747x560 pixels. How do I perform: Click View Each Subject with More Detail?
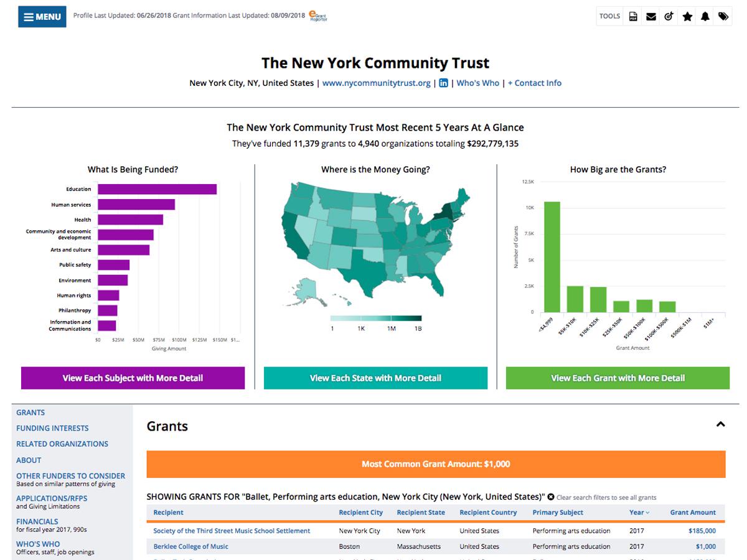133,378
